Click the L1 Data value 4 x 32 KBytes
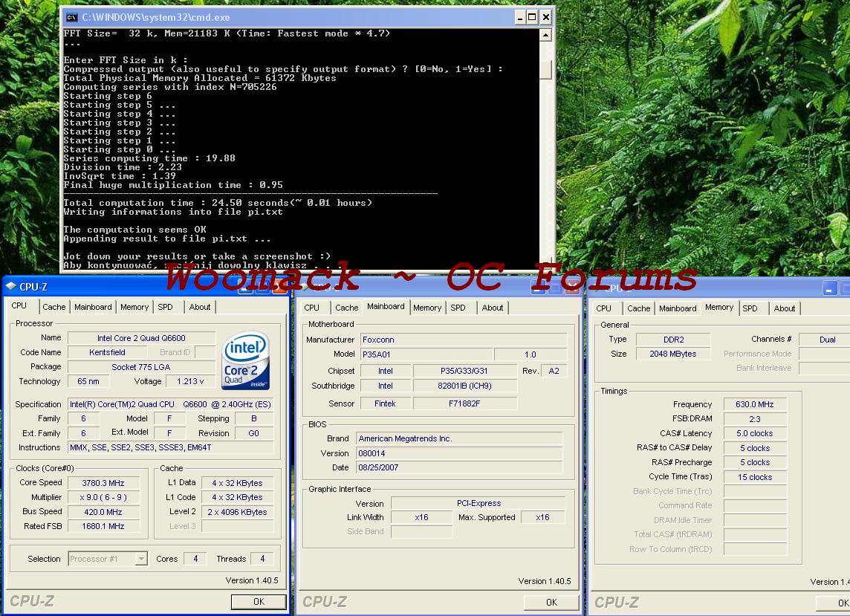 238,482
